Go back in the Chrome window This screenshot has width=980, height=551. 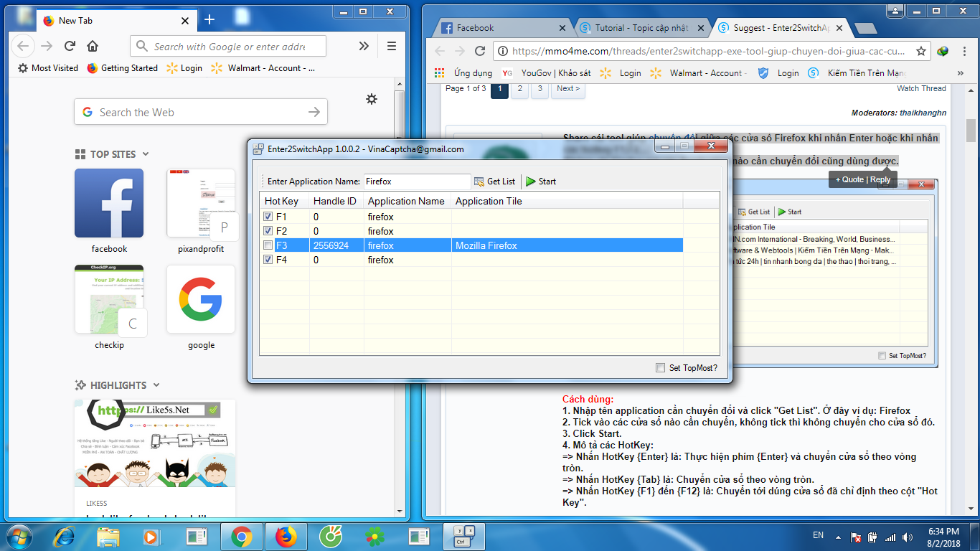tap(440, 51)
